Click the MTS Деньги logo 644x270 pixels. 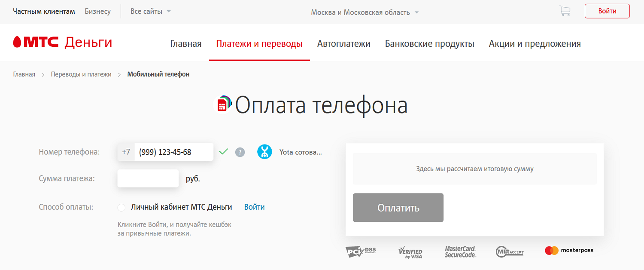point(63,42)
